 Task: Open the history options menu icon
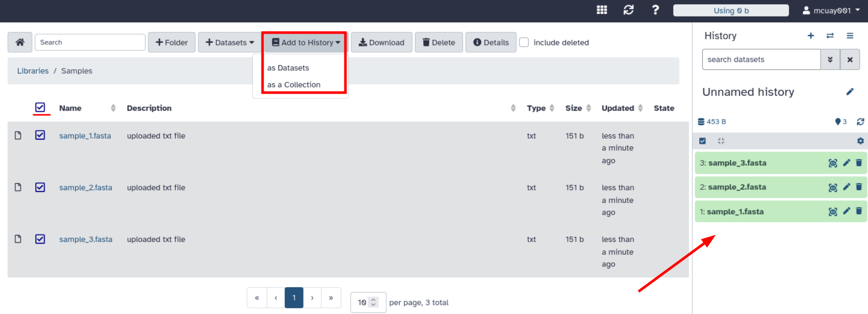850,36
